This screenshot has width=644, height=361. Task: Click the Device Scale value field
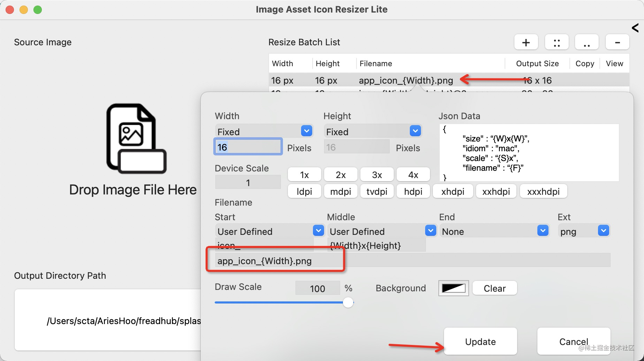(248, 182)
